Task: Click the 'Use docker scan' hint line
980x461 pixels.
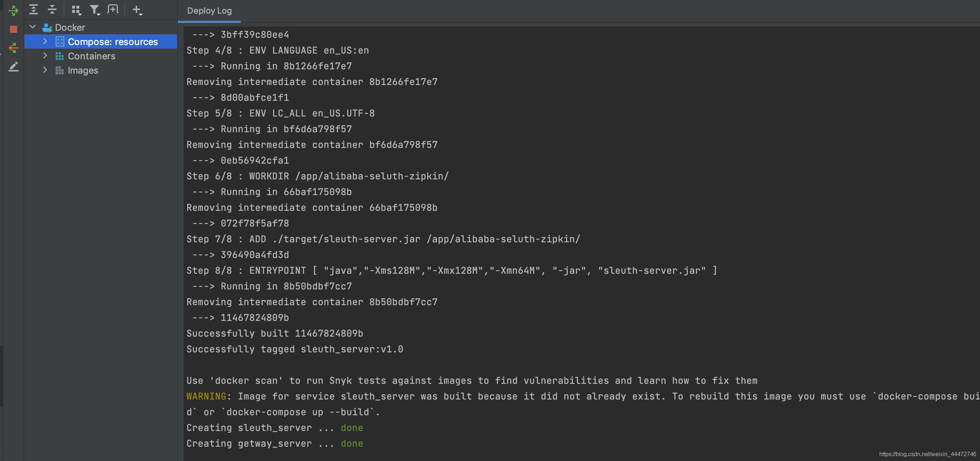Action: (x=472, y=381)
